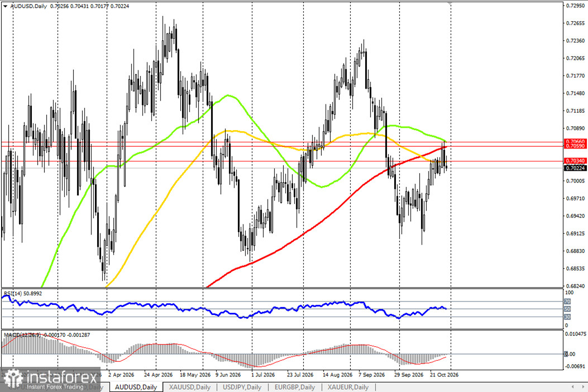Open the XAUUSD,Daily chart tab
The width and height of the screenshot is (588, 392).
click(189, 387)
